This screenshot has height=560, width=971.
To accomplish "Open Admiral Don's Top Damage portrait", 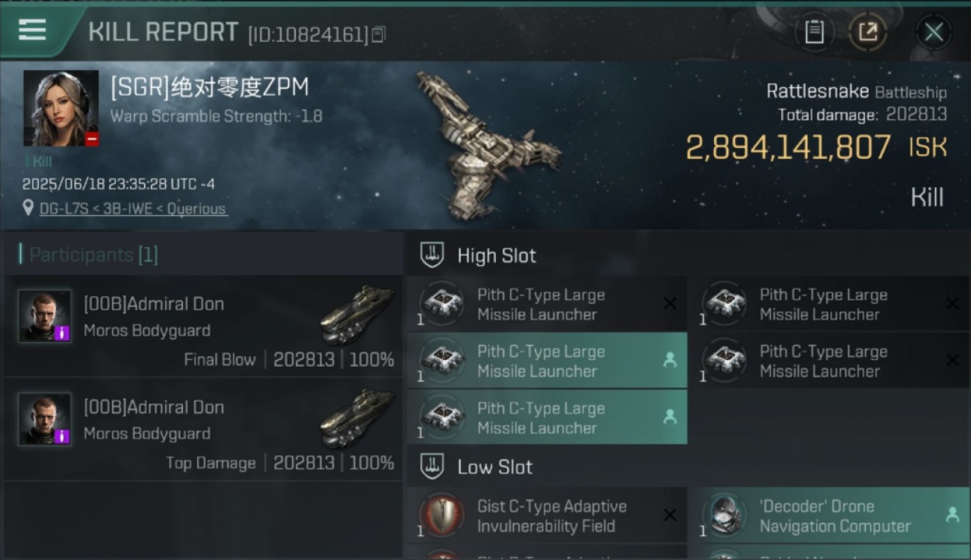I will (x=45, y=419).
